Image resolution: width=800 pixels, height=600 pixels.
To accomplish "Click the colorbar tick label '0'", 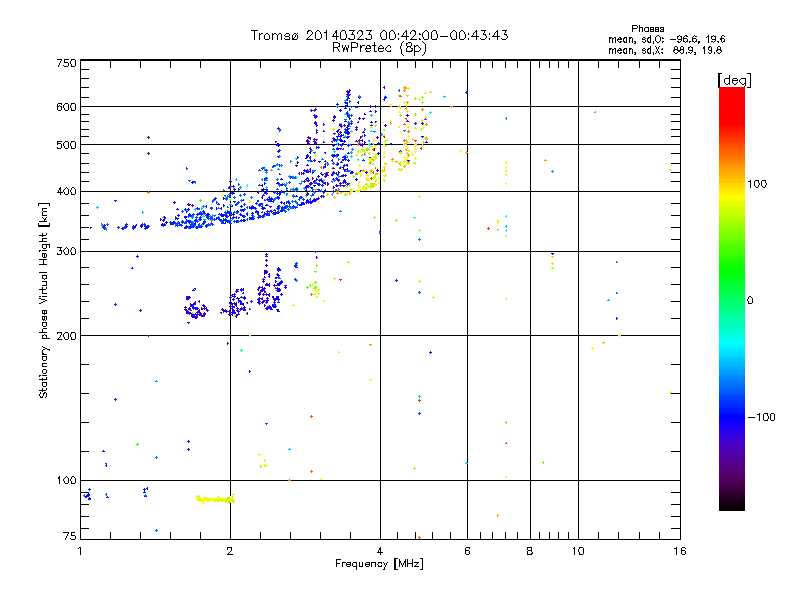I will [x=750, y=301].
